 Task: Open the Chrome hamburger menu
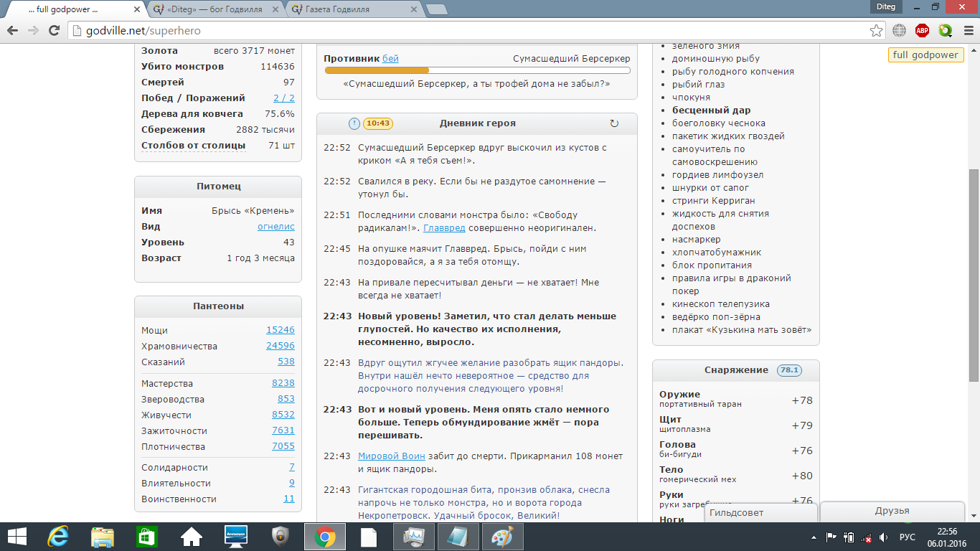tap(966, 31)
